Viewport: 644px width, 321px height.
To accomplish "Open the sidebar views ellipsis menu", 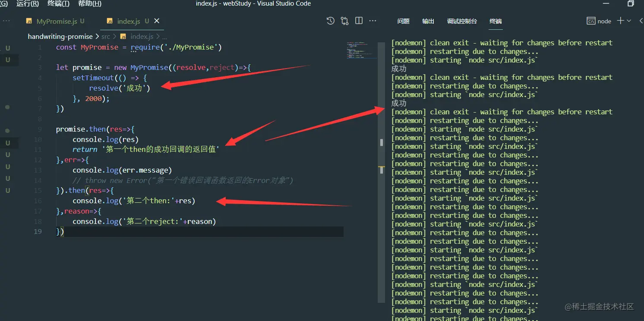I will click(x=6, y=21).
